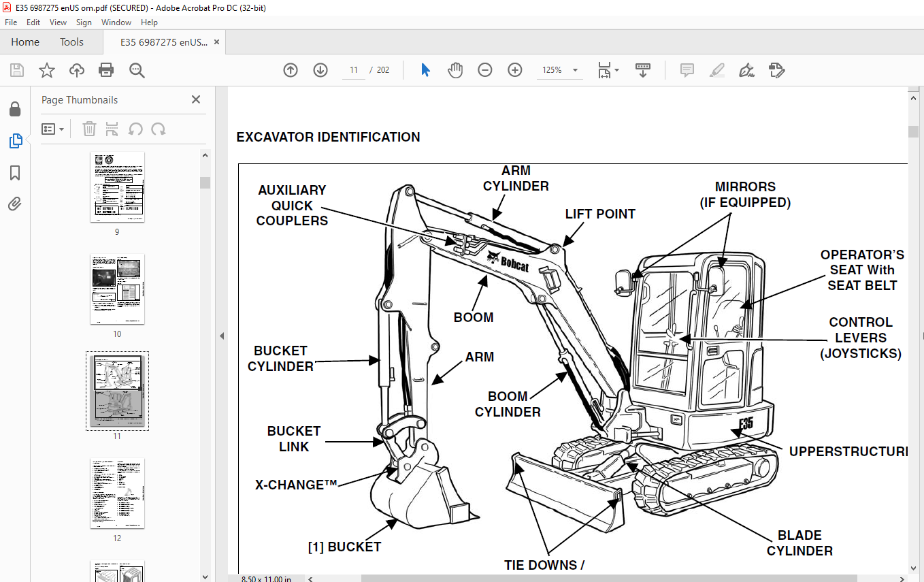Click the LIFT POINT label in diagram
The height and width of the screenshot is (582, 924).
click(600, 214)
